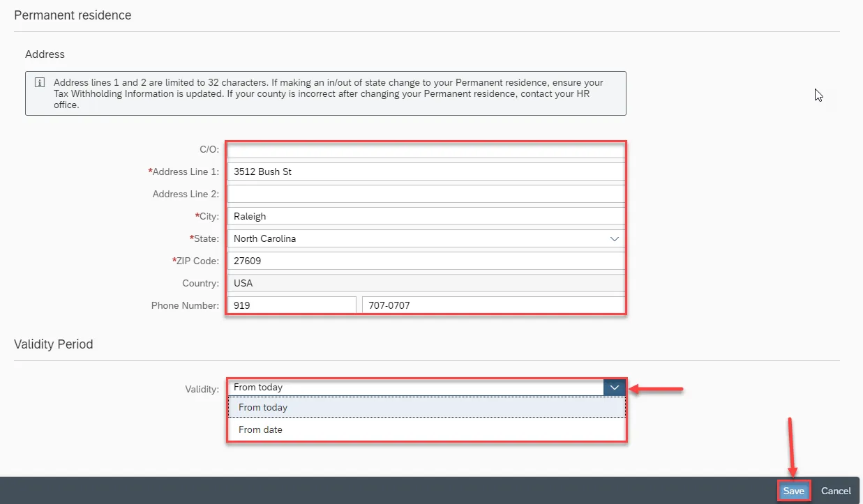Click Address Line 1 field with 3512 Bush St

click(426, 171)
